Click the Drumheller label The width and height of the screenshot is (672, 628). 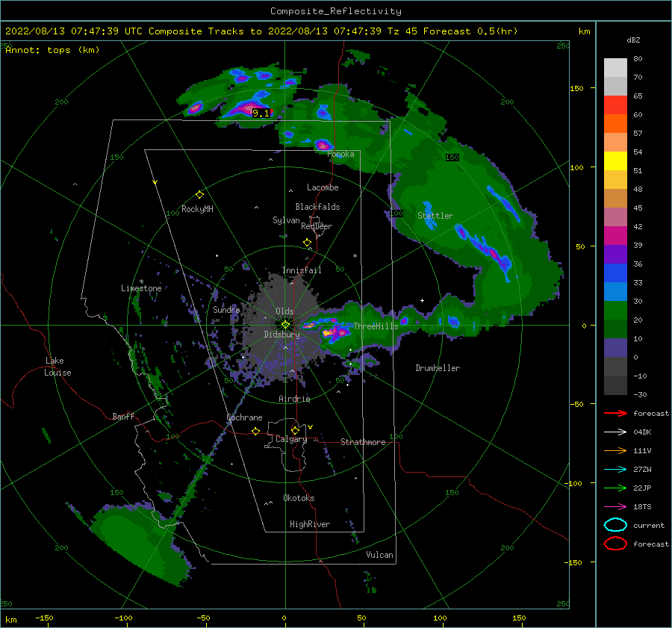pyautogui.click(x=438, y=368)
